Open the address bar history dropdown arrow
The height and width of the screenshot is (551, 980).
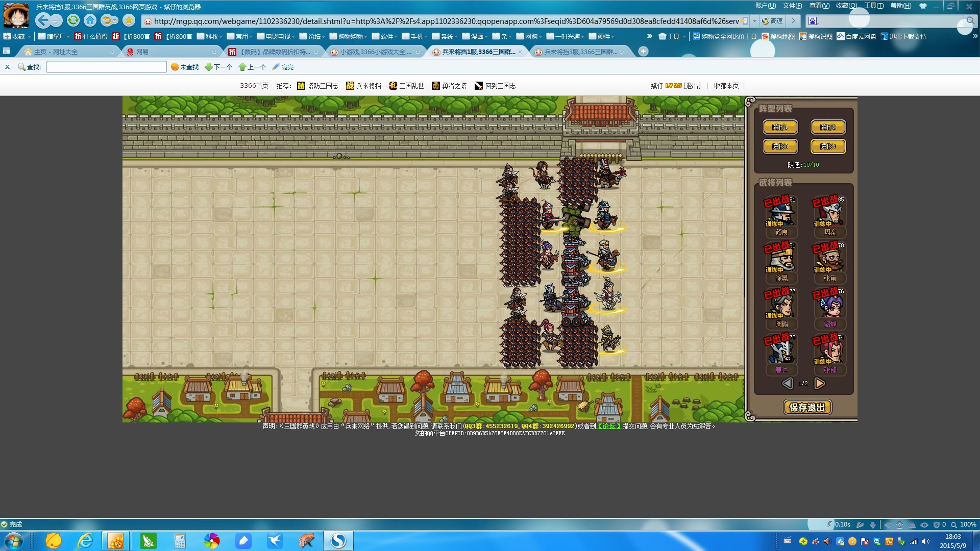(x=754, y=21)
